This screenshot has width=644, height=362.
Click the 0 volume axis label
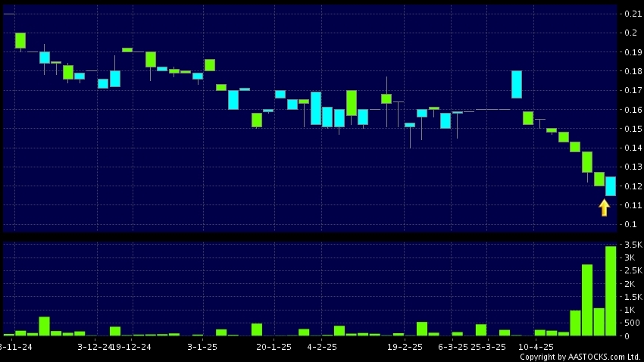pyautogui.click(x=627, y=336)
